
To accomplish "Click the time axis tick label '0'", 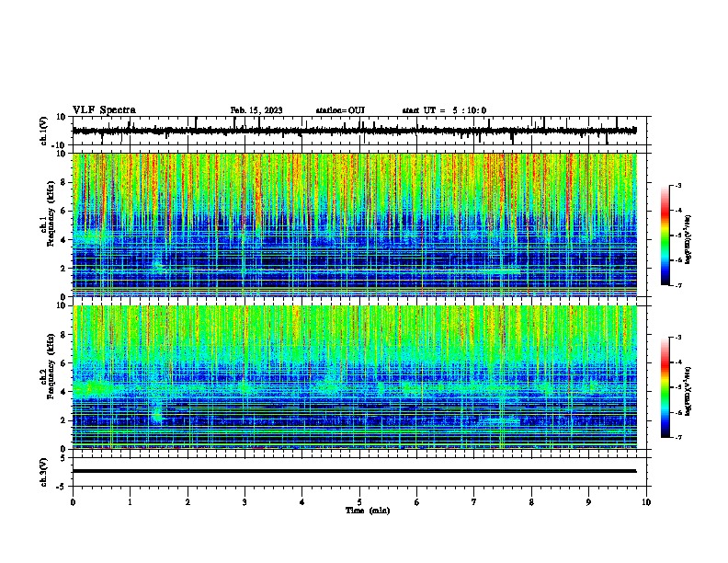I will pos(73,502).
